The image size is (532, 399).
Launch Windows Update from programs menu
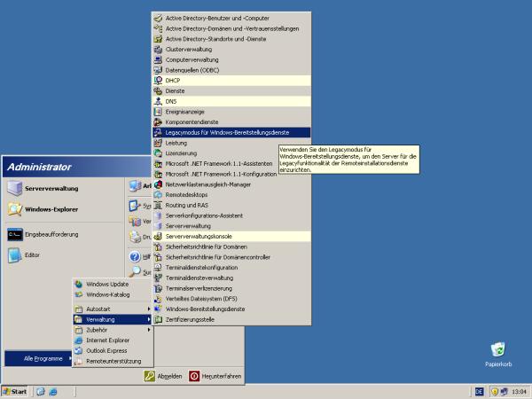click(113, 285)
